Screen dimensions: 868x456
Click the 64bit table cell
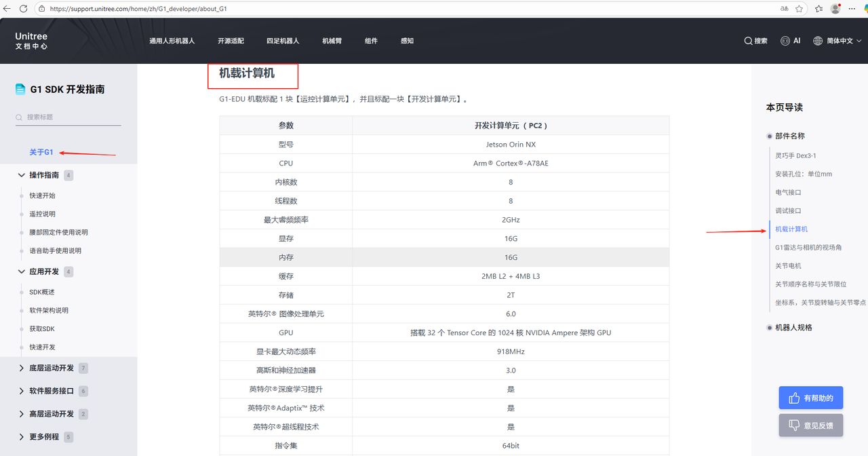point(511,446)
